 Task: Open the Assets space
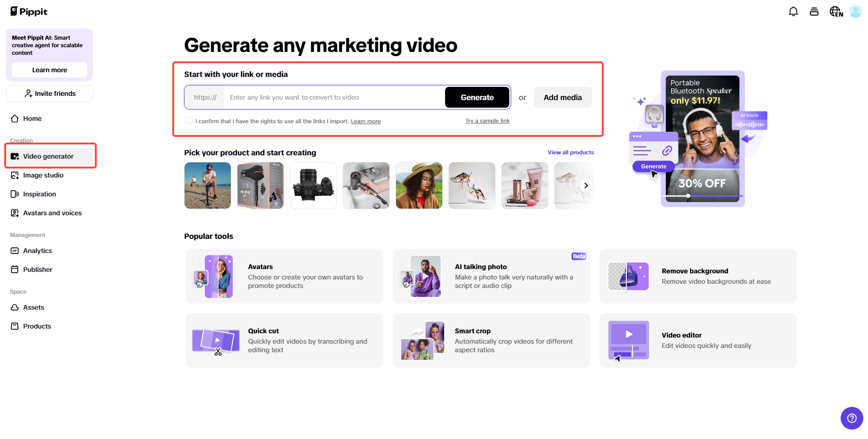33,307
